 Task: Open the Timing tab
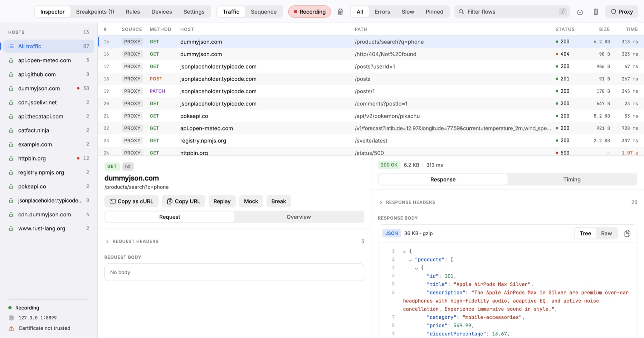(x=572, y=180)
